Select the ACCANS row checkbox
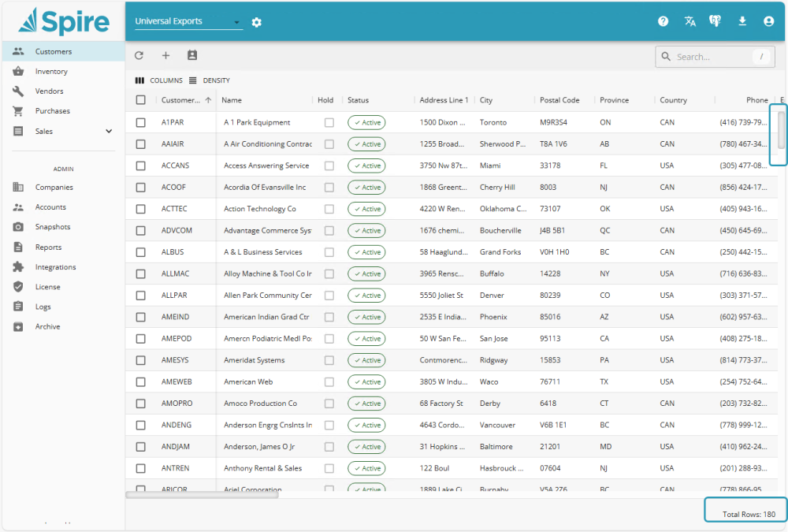 pos(141,166)
